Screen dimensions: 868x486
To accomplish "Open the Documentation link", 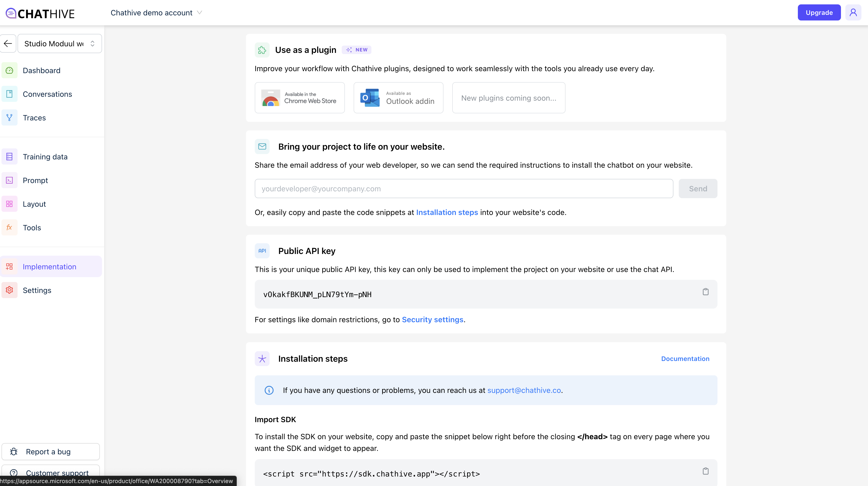I will (x=685, y=359).
